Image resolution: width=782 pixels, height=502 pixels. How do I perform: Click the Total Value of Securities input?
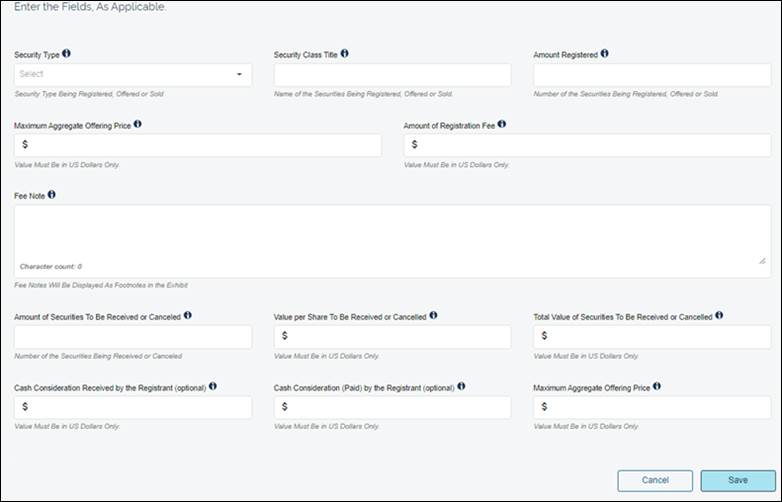pyautogui.click(x=652, y=337)
